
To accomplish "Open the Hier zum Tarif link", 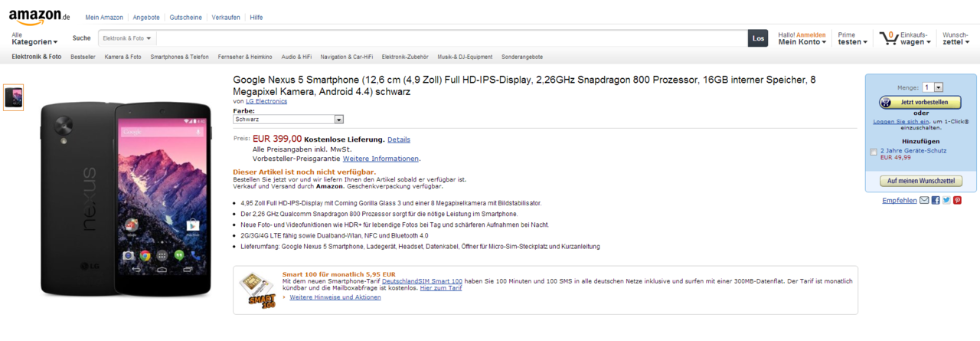I will tap(441, 288).
